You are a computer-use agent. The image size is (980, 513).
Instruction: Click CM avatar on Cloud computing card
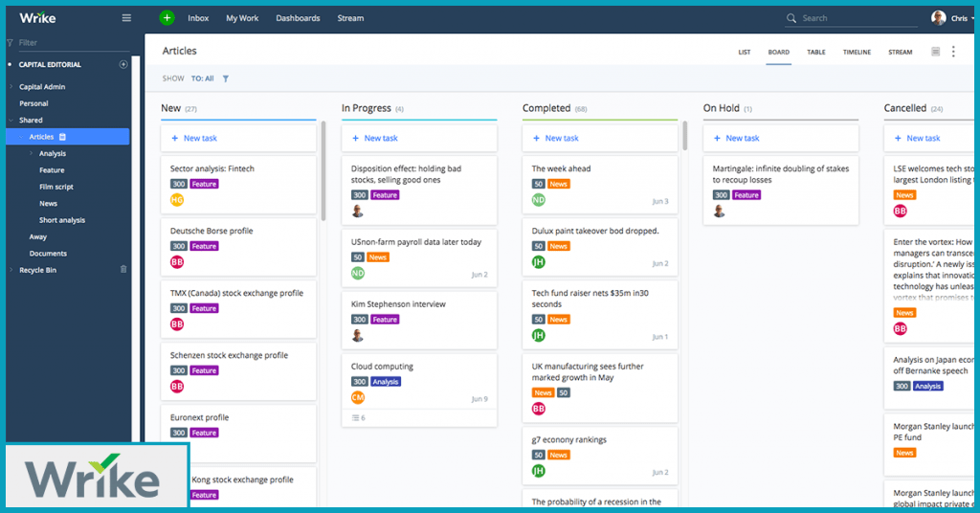tap(358, 397)
